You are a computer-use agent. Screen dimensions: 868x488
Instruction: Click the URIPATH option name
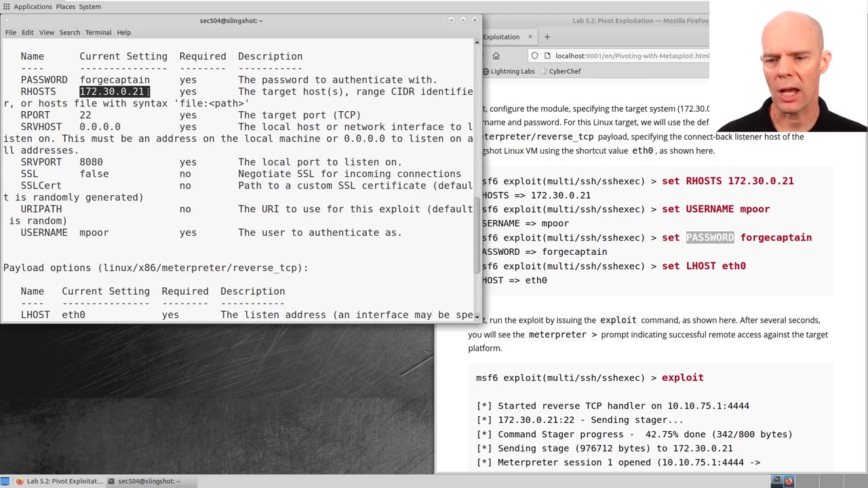[x=41, y=209]
